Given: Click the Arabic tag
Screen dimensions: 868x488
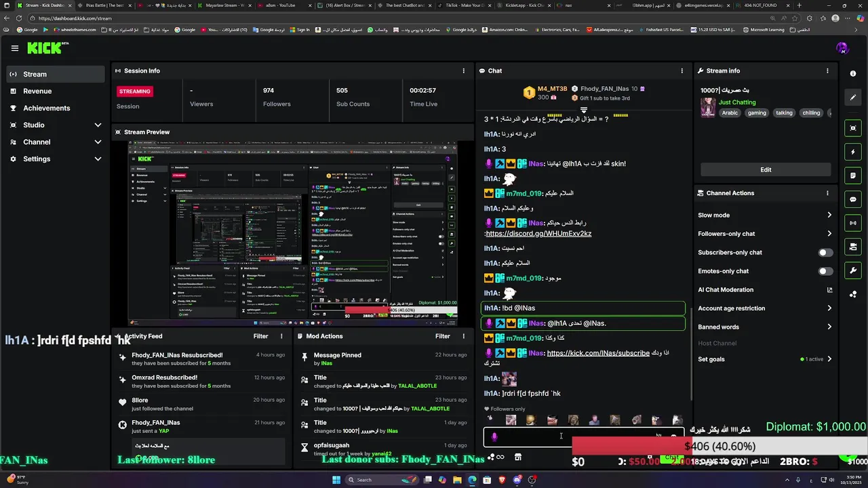Looking at the screenshot, I should (x=730, y=113).
